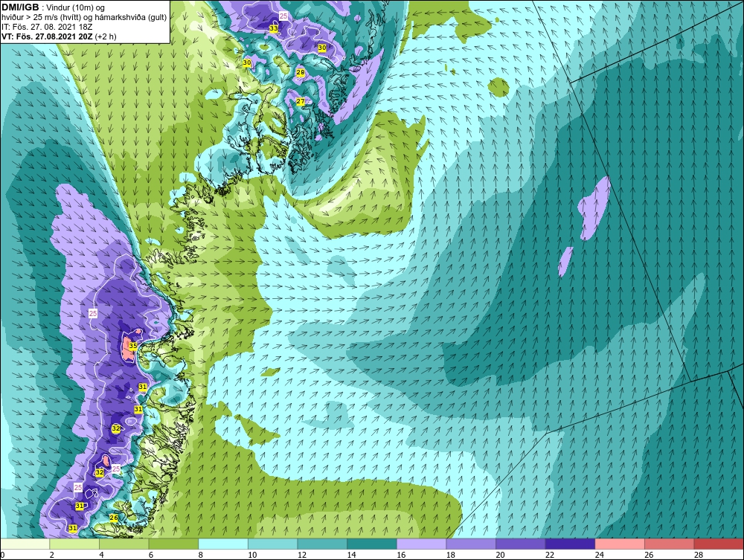Select the text 'hviður > 25 m/s (hvítt) og hámarkshviða (gult)'

click(84, 18)
